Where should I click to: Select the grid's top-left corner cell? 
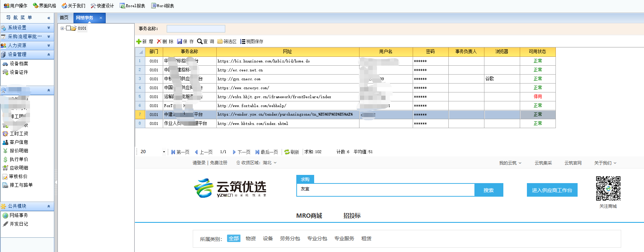140,52
